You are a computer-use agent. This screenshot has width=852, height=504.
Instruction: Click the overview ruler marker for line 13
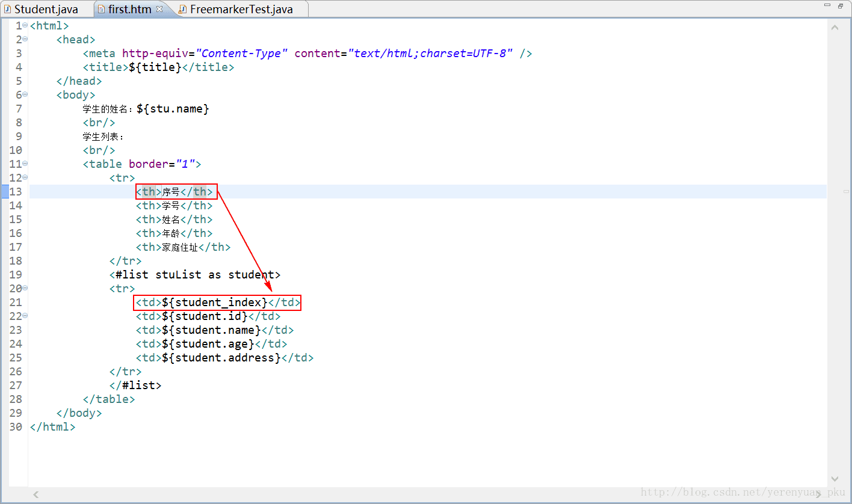pos(847,191)
